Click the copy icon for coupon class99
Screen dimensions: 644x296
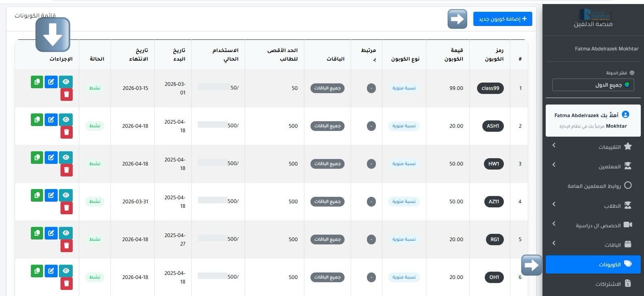tap(37, 82)
